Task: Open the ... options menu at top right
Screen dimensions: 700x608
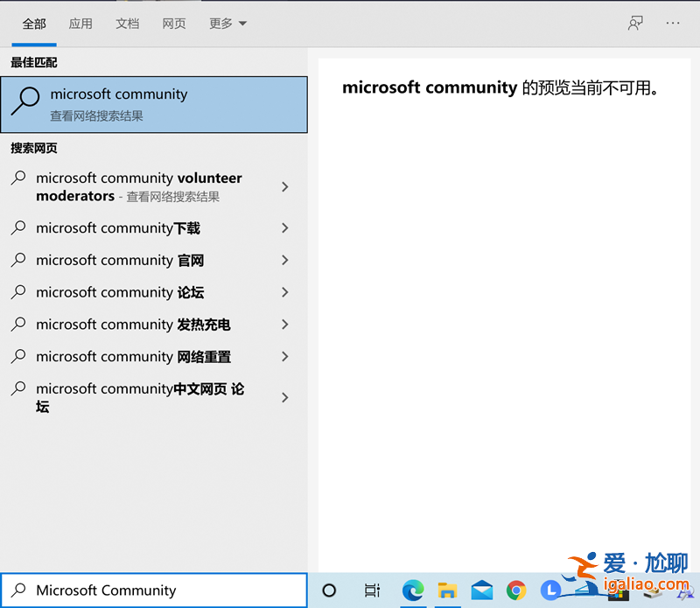Action: [672, 23]
